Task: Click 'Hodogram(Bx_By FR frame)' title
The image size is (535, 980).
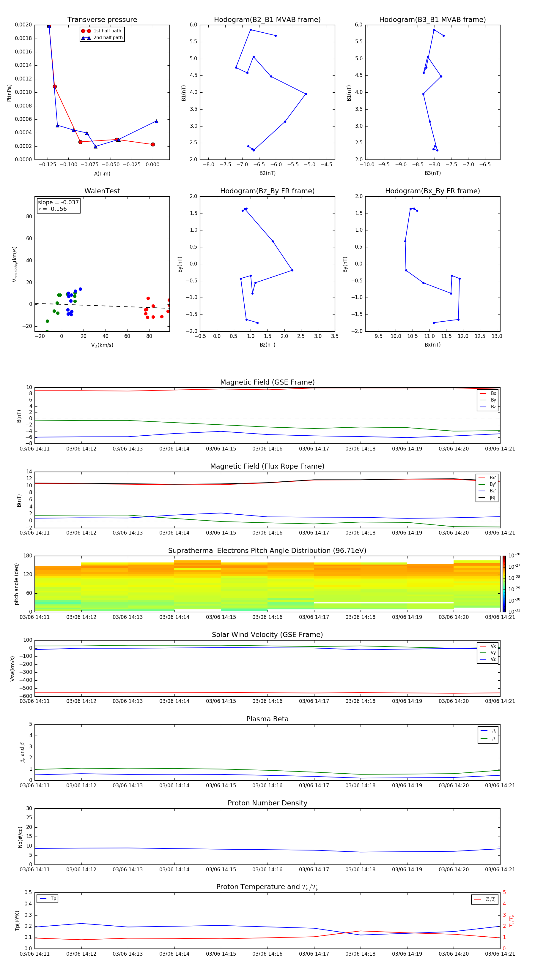Action: click(432, 191)
